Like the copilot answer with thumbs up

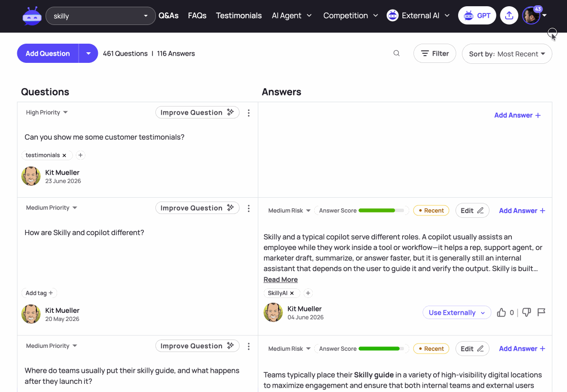pos(501,312)
